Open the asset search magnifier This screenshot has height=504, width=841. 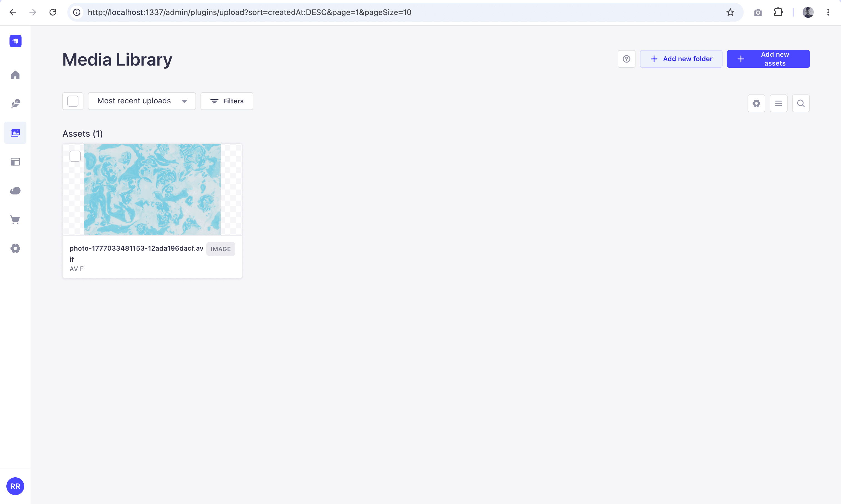click(x=801, y=103)
